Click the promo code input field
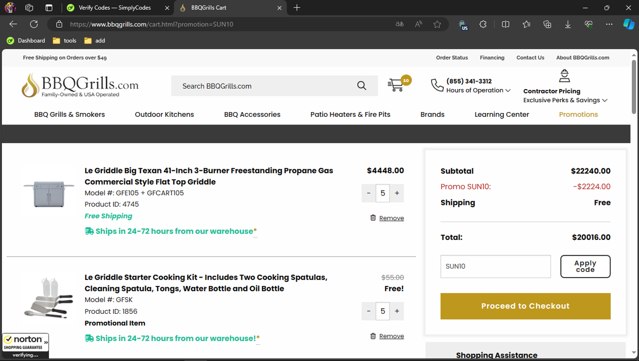Image resolution: width=639 pixels, height=361 pixels. point(496,266)
